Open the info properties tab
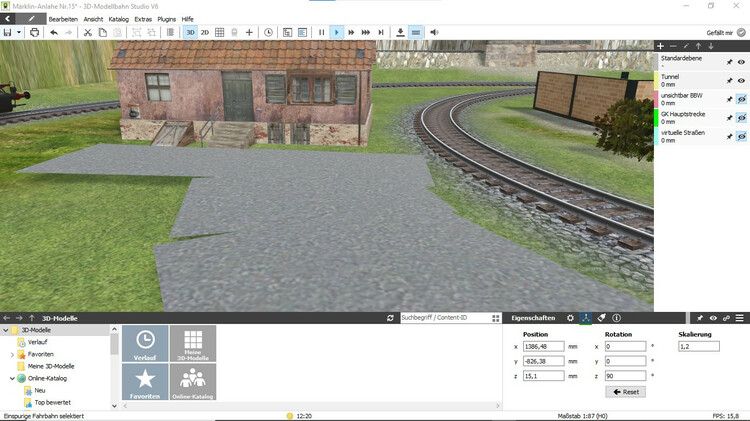The width and height of the screenshot is (750, 421). [617, 318]
